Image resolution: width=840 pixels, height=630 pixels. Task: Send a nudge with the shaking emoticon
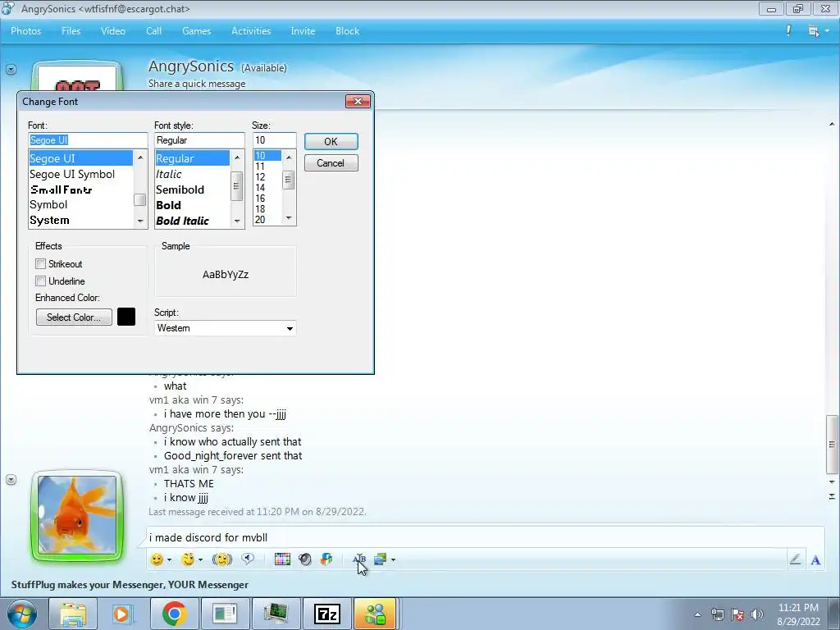(221, 559)
